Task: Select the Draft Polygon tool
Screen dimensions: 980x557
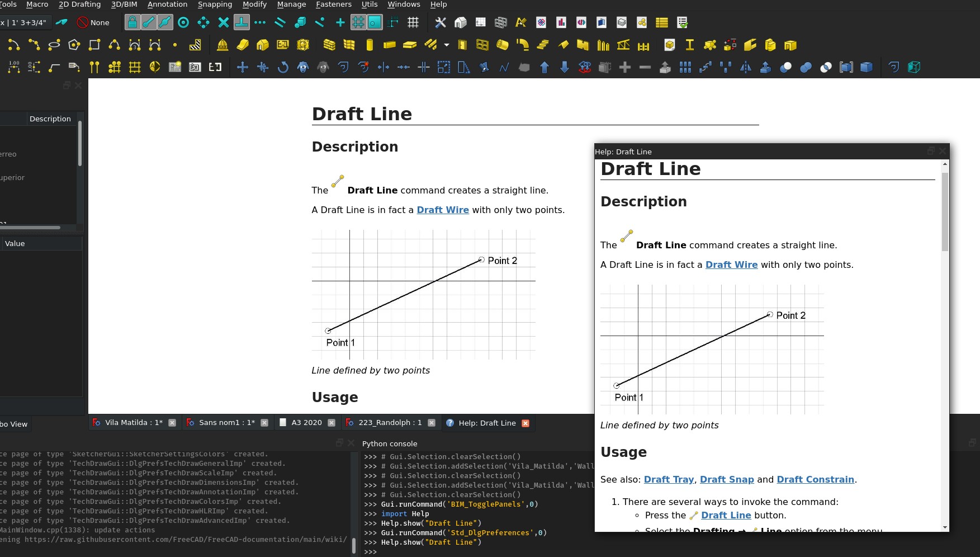Action: (x=74, y=45)
